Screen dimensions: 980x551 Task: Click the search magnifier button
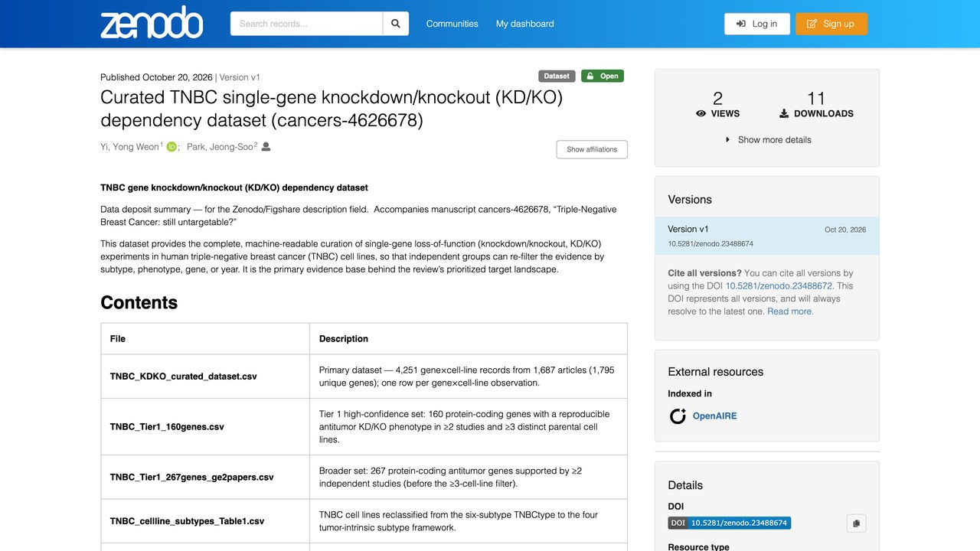point(396,24)
